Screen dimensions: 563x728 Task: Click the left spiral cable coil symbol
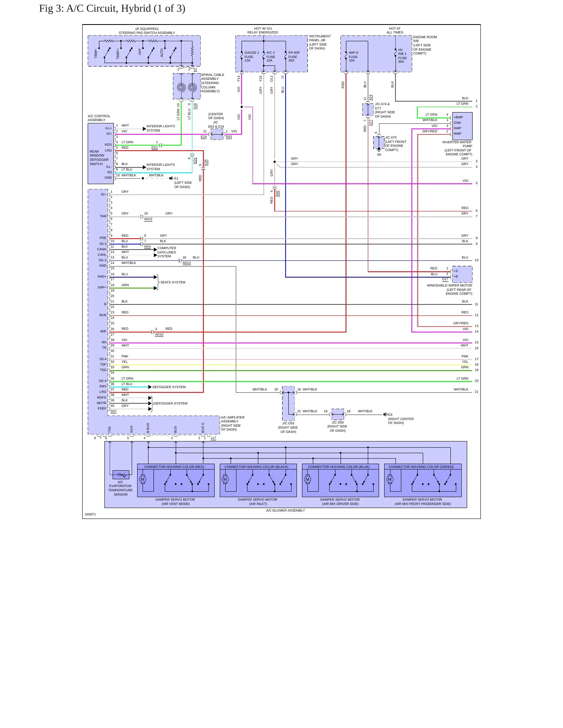point(181,87)
